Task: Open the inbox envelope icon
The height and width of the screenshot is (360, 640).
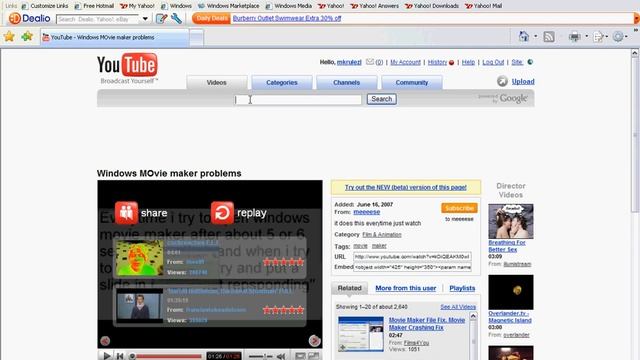Action: pyautogui.click(x=370, y=62)
